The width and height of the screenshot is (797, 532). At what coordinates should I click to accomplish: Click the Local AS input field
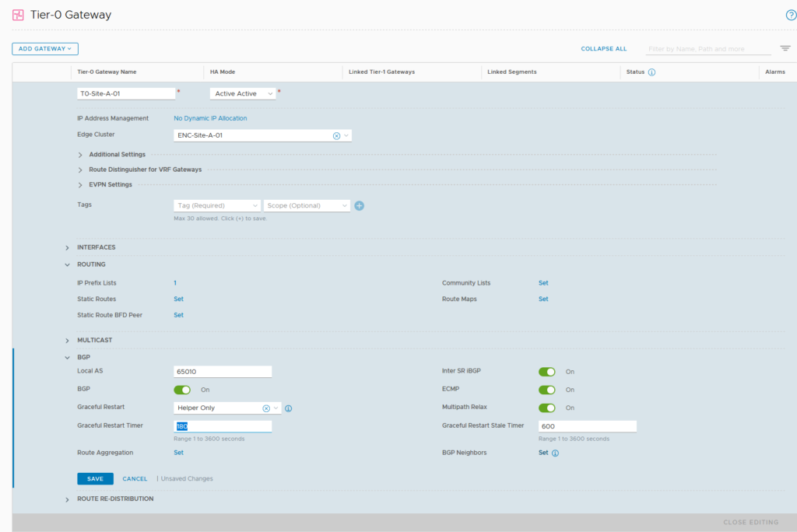click(223, 372)
